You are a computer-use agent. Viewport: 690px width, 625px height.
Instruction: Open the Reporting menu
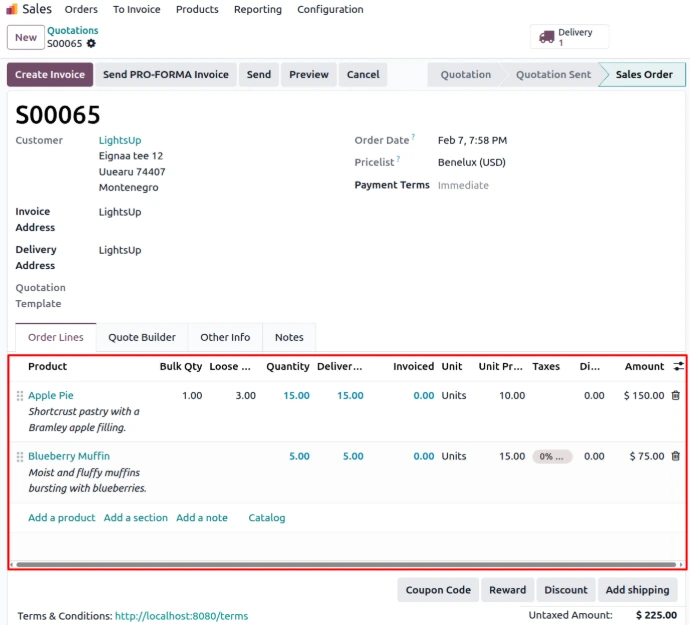(x=257, y=9)
